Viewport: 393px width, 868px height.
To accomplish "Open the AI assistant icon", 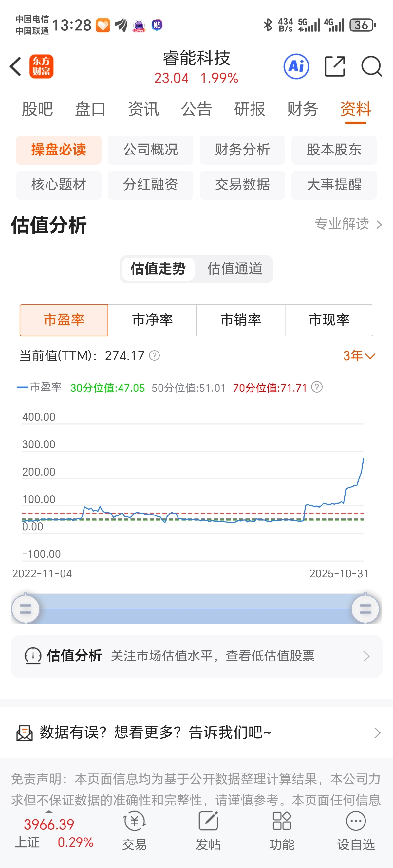I will 296,66.
